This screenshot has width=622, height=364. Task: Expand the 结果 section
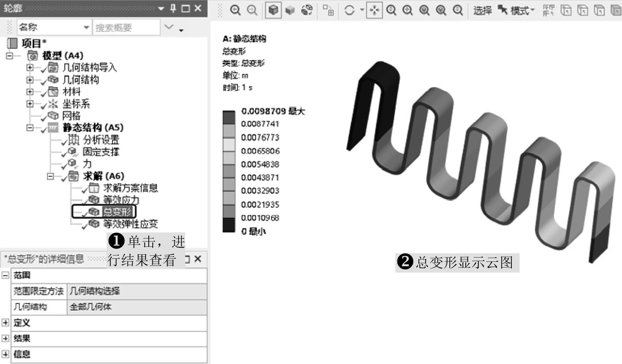(5, 339)
